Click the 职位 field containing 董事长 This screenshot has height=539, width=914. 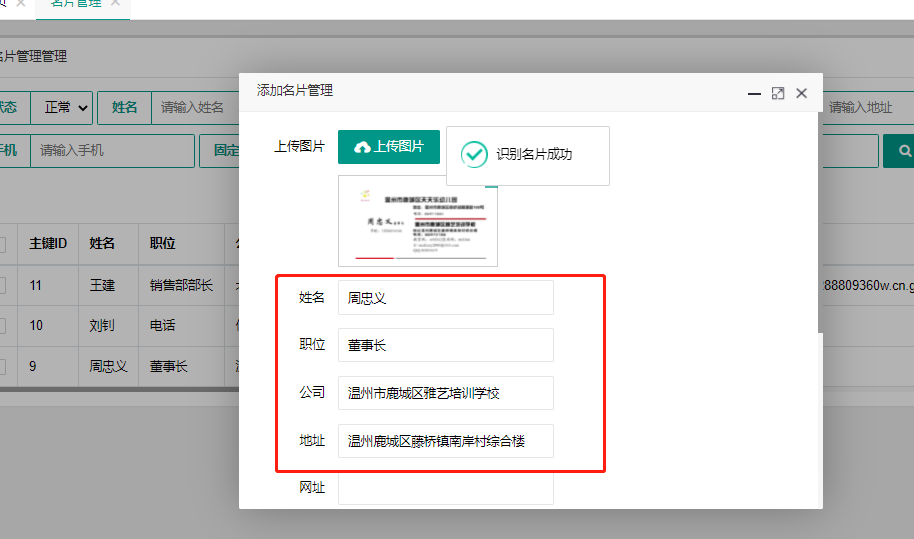tap(446, 345)
